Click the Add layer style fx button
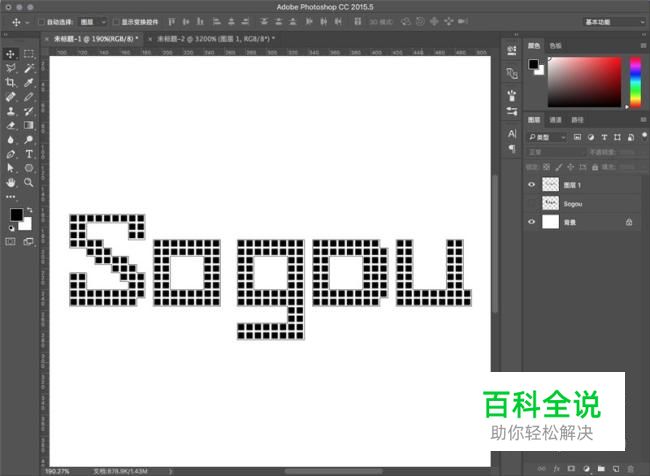The image size is (650, 476). (x=556, y=469)
